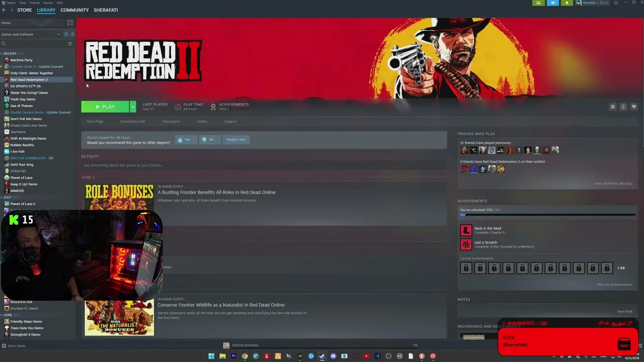Open the Achievements trophy icon
Viewport: 644px width, 362px height.
213,107
